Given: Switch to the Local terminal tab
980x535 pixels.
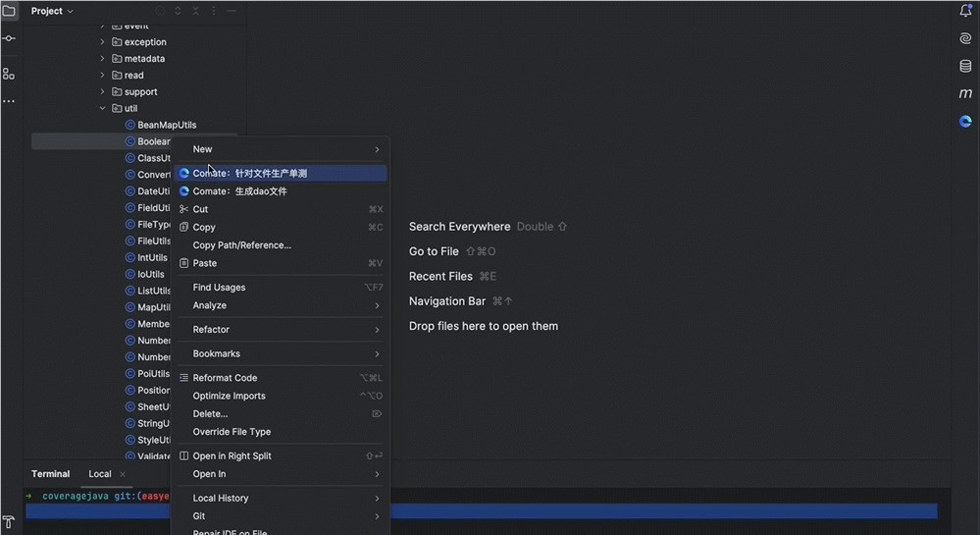Looking at the screenshot, I should (x=100, y=474).
